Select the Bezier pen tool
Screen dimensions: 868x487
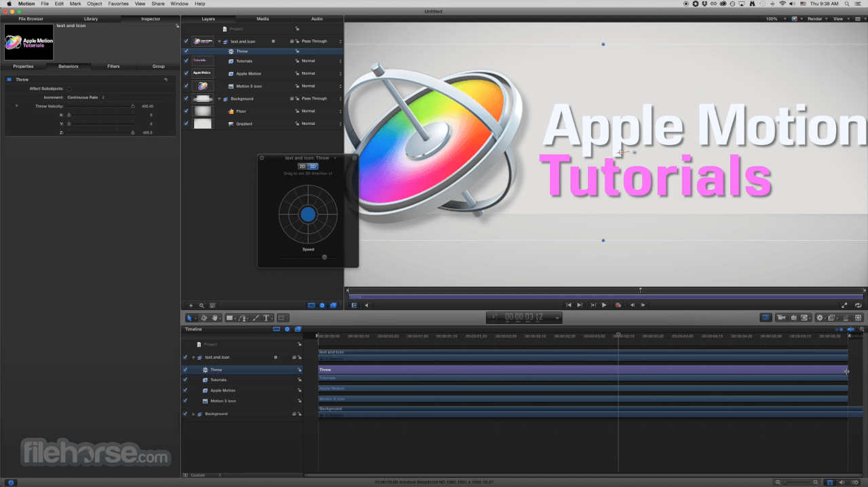(x=242, y=317)
